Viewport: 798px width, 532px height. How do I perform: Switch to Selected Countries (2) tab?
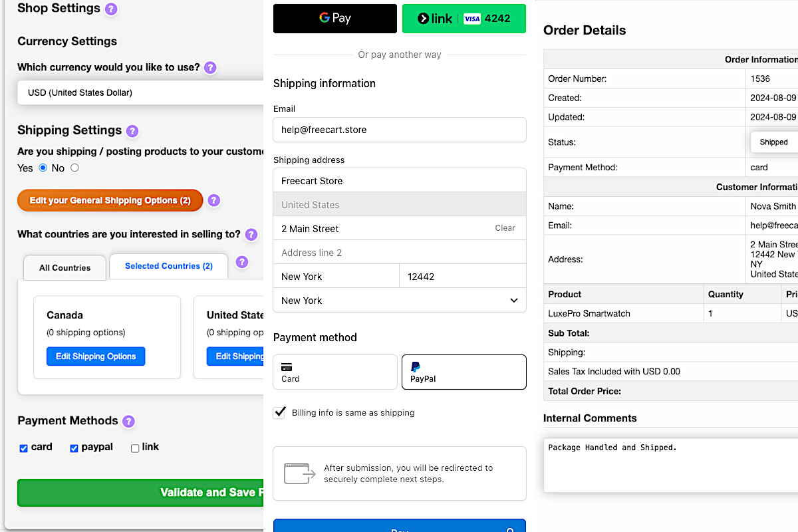click(169, 266)
